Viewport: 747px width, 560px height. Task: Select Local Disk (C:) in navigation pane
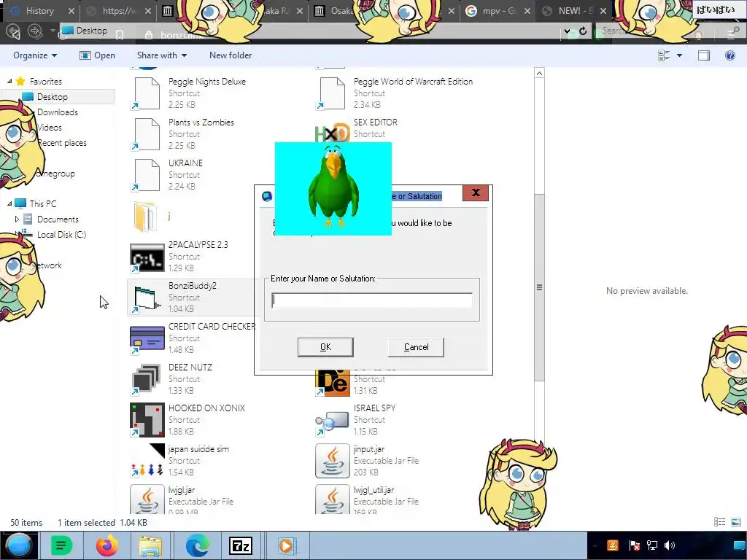tap(61, 234)
